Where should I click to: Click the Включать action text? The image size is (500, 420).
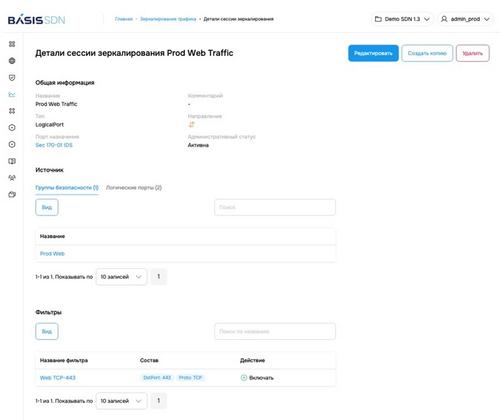[x=261, y=378]
